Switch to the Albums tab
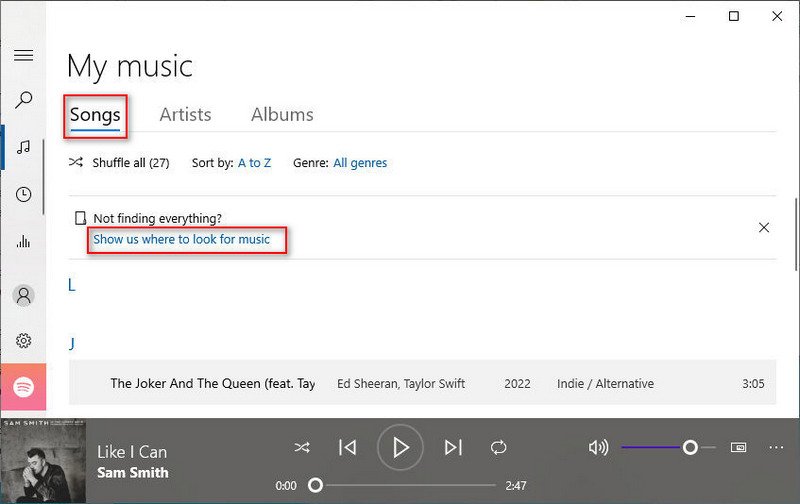800x504 pixels. click(282, 114)
